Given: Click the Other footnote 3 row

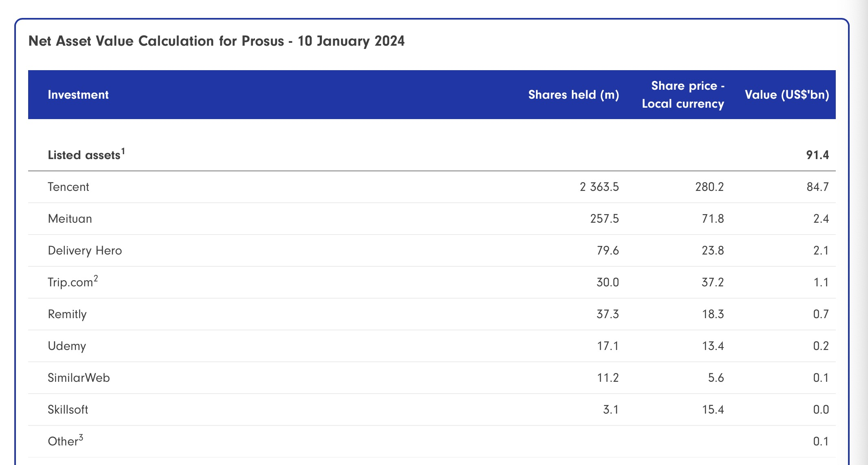Looking at the screenshot, I should point(65,441).
